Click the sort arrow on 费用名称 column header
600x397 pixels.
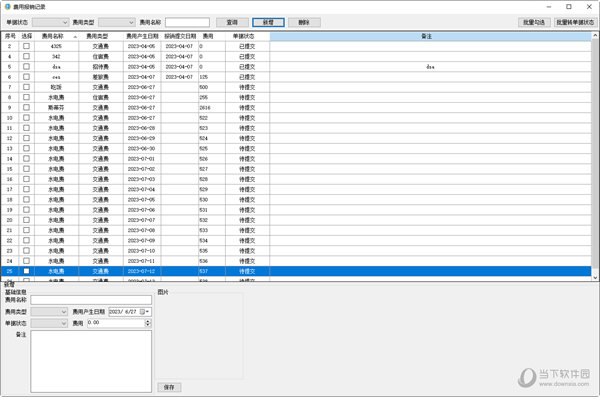(75, 36)
